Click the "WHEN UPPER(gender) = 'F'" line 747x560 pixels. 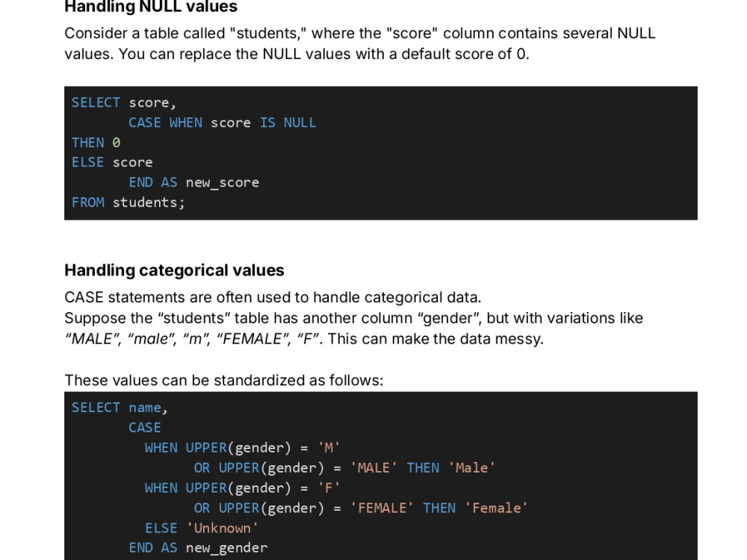click(243, 488)
